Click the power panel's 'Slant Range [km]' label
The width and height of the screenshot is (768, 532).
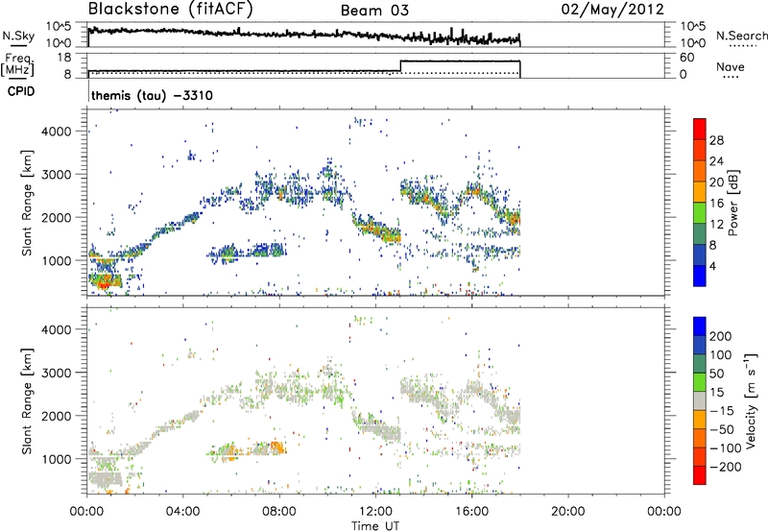27,203
